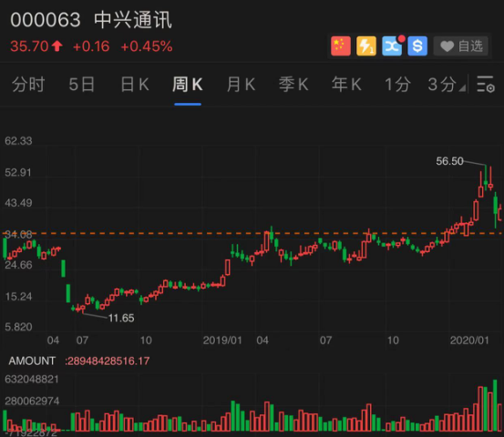The height and width of the screenshot is (437, 504).
Task: Tap the price change +0.16
Action: 91,46
